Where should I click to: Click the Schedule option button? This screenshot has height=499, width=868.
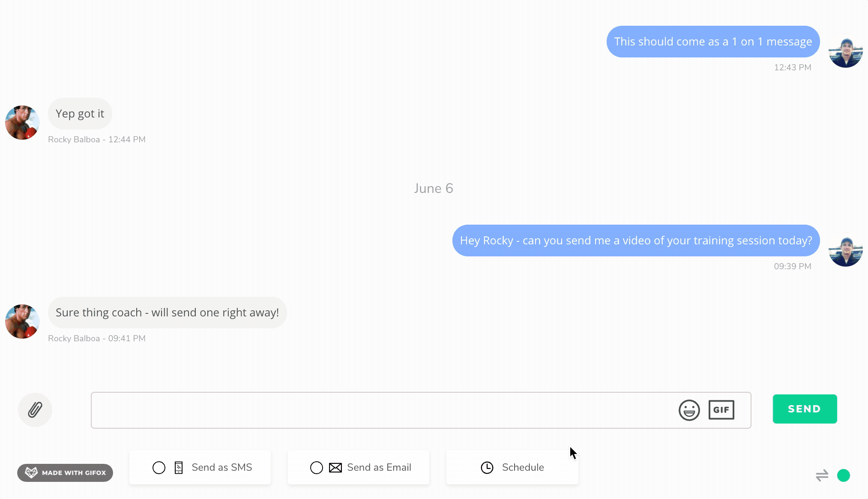click(x=512, y=468)
